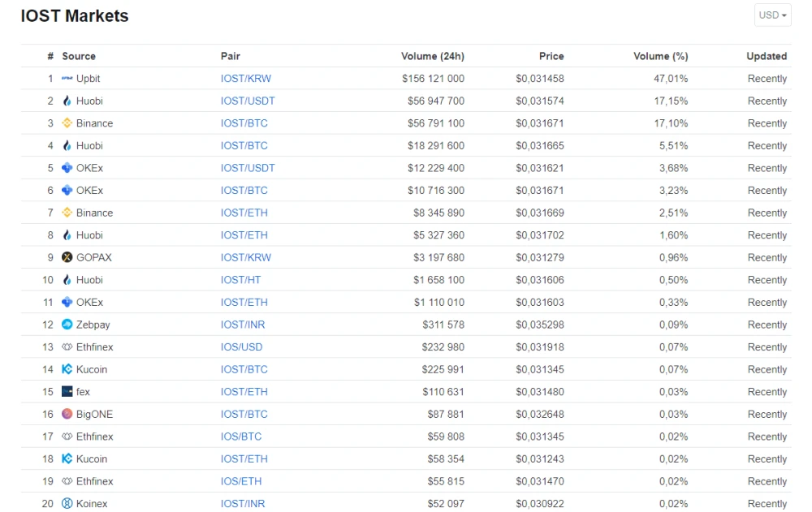Select the $0,032648 price value
Screen dimensions: 812x512
point(540,414)
